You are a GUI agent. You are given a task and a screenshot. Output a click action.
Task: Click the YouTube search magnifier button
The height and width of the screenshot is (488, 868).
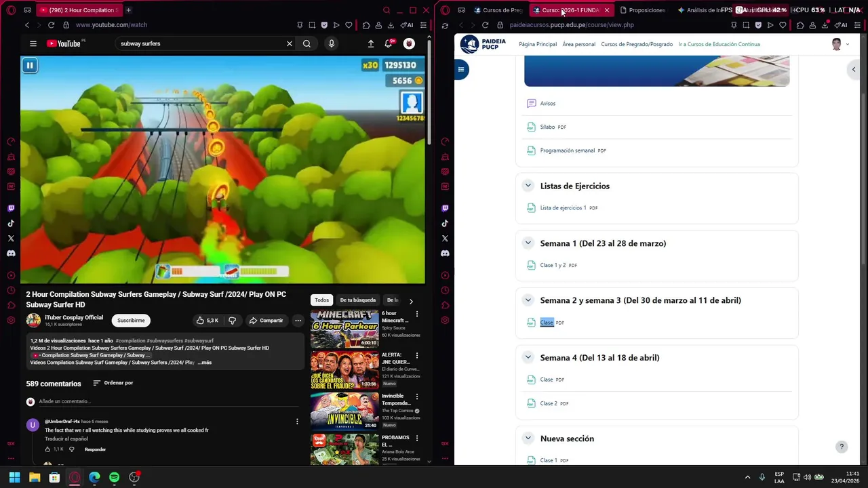click(307, 43)
